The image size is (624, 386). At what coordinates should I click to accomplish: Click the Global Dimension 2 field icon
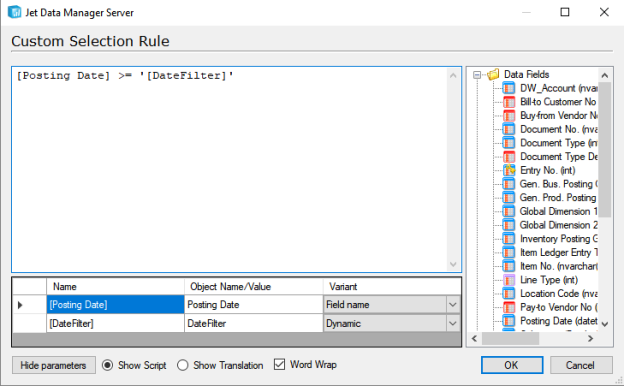tap(508, 225)
